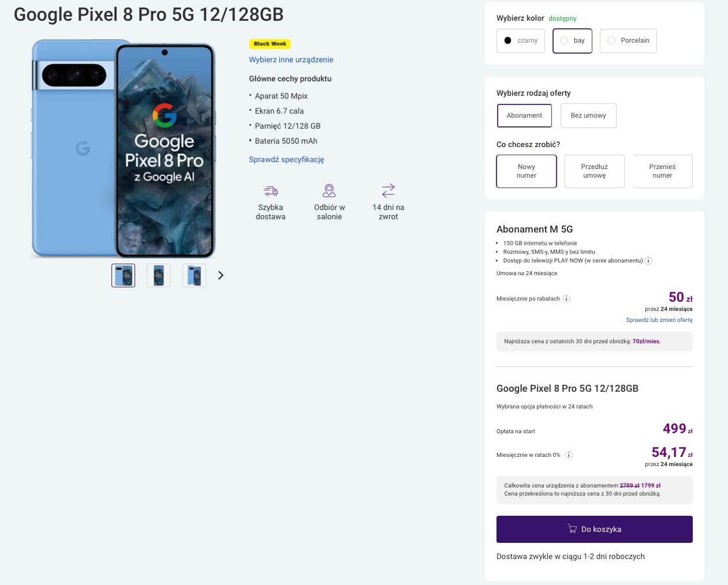Image resolution: width=728 pixels, height=585 pixels.
Task: Open info icon next to PLAY NOW television
Action: coord(648,261)
